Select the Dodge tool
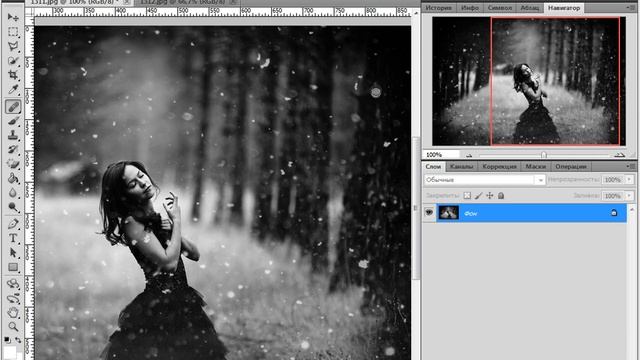 point(13,207)
